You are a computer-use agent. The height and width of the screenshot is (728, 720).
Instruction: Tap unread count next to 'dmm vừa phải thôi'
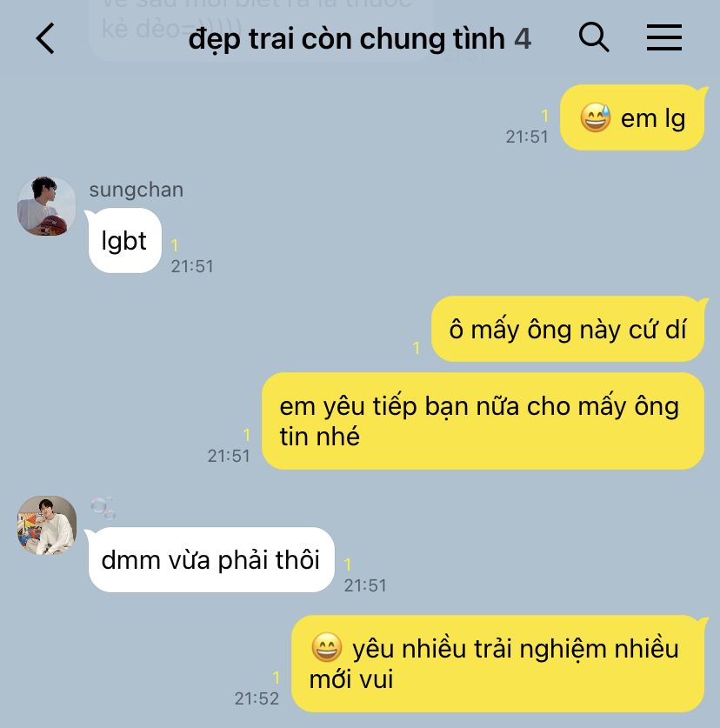pos(348,564)
